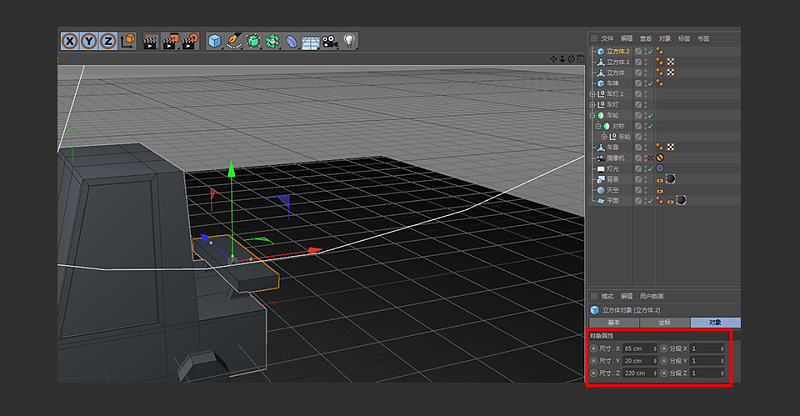Click the render view clapperboard icon
This screenshot has height=416, width=800.
click(x=151, y=41)
